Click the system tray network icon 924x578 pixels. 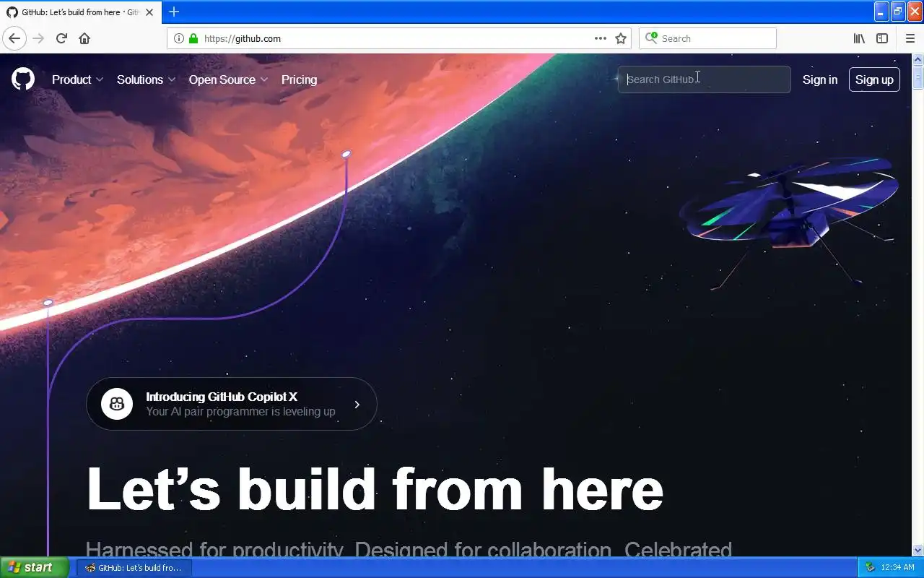(x=870, y=567)
